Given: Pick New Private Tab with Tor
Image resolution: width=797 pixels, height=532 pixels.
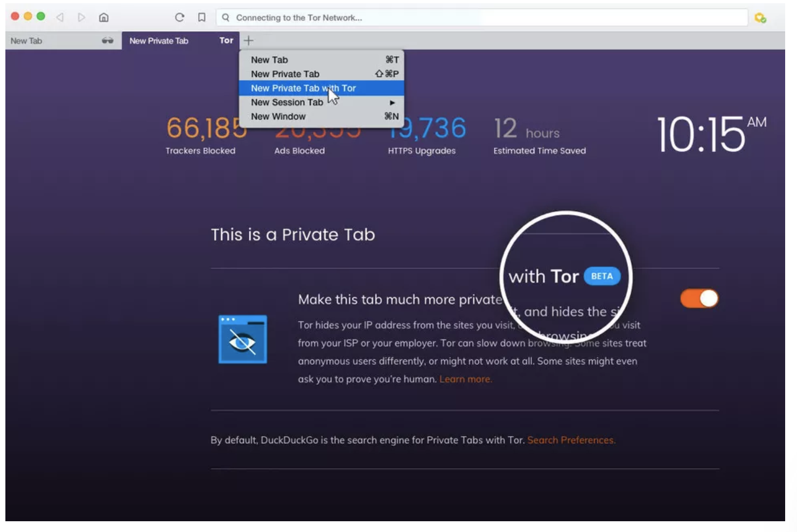Looking at the screenshot, I should pos(321,88).
